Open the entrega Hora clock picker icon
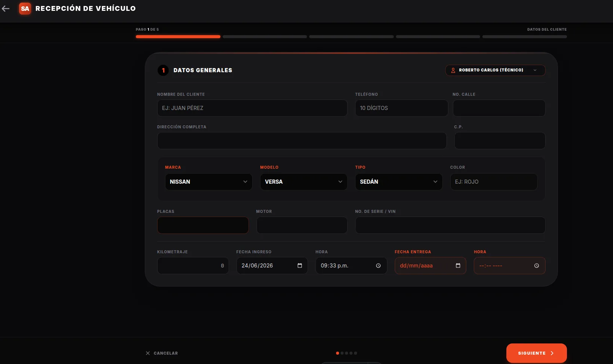Viewport: 613px width, 364px height. tap(537, 266)
